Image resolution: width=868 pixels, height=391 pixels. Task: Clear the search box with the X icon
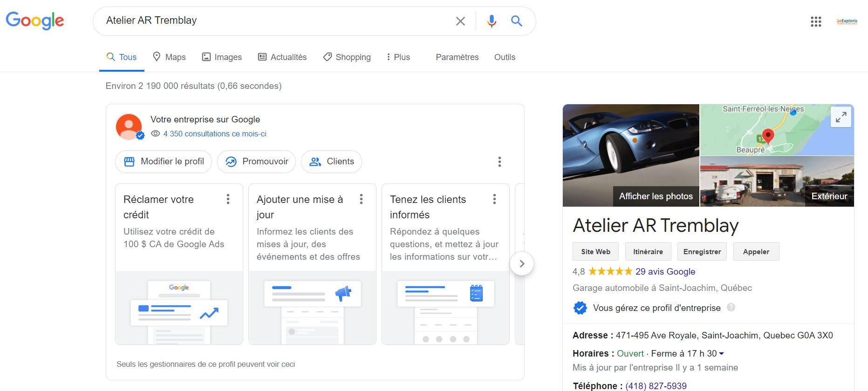(x=460, y=21)
